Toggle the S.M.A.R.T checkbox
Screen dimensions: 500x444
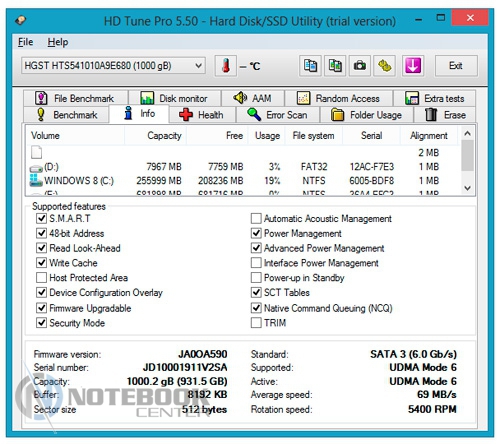click(41, 219)
